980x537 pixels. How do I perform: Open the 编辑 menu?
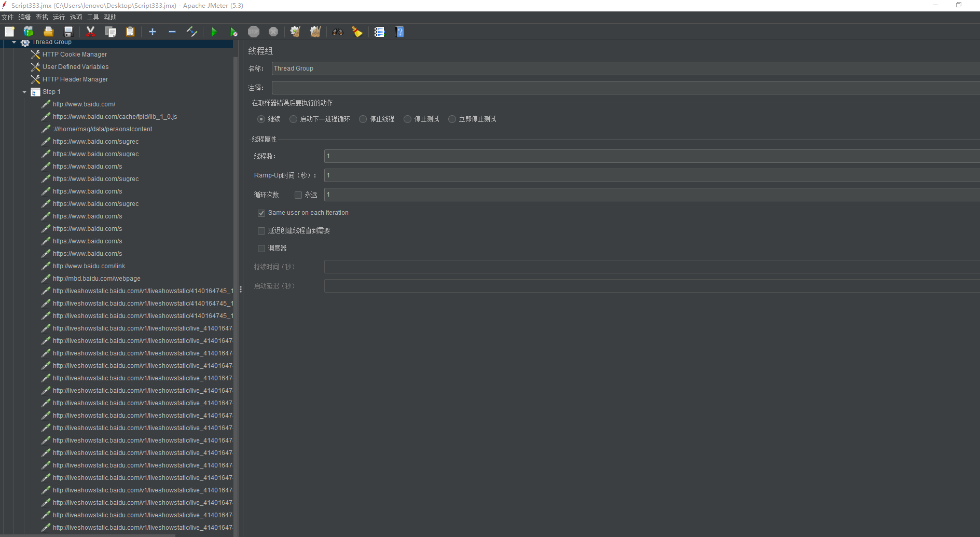coord(25,18)
